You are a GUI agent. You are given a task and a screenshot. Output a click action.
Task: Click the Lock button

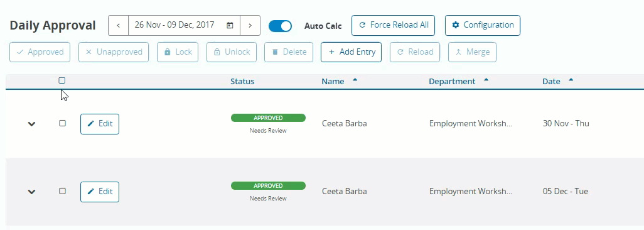pyautogui.click(x=178, y=52)
